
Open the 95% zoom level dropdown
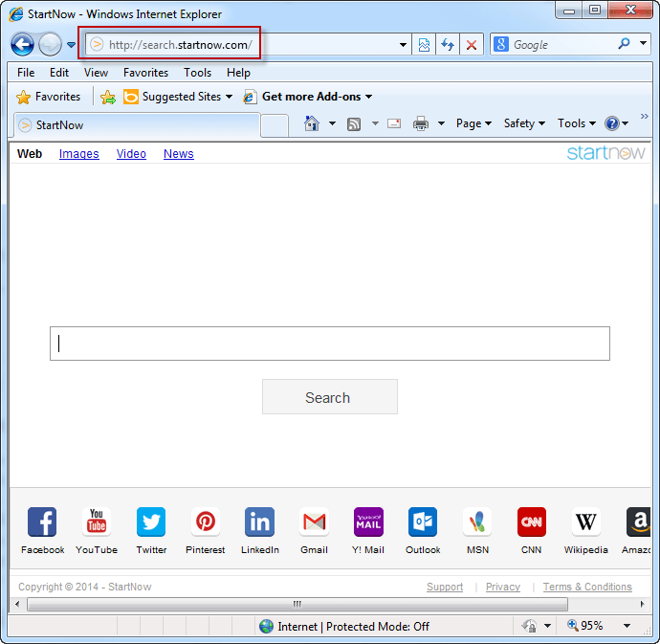tap(627, 626)
